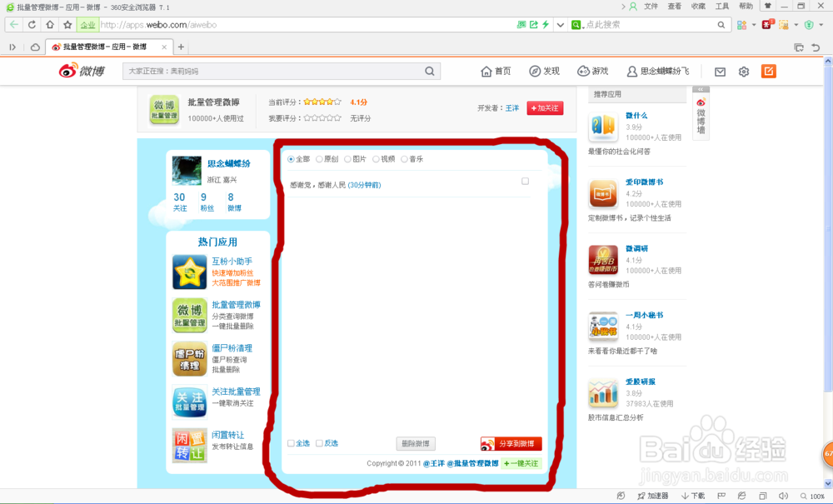This screenshot has height=504, width=833.
Task: Tick the 反选 checkbox
Action: click(319, 443)
